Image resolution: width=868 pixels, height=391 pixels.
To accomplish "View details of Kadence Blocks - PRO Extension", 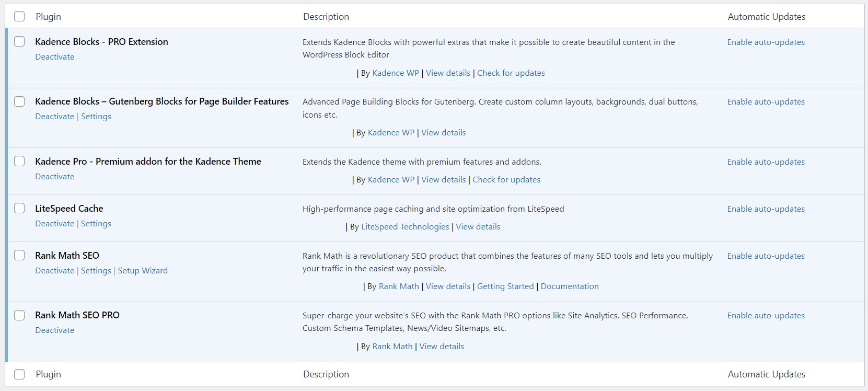I will pos(448,73).
